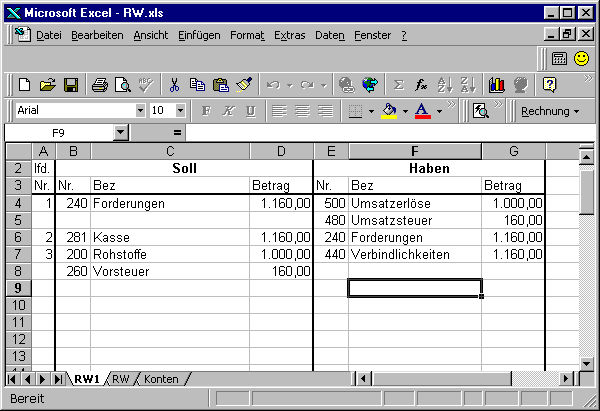600x411 pixels.
Task: Click the Print icon in toolbar
Action: click(x=100, y=85)
